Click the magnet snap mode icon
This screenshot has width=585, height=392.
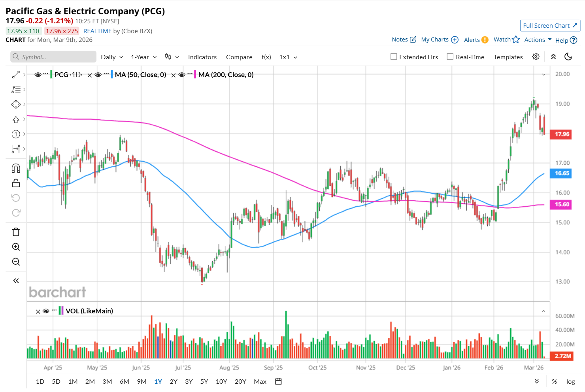pyautogui.click(x=16, y=168)
